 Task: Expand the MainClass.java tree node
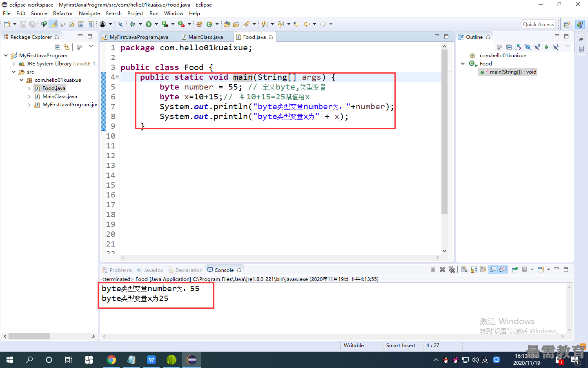pyautogui.click(x=29, y=96)
